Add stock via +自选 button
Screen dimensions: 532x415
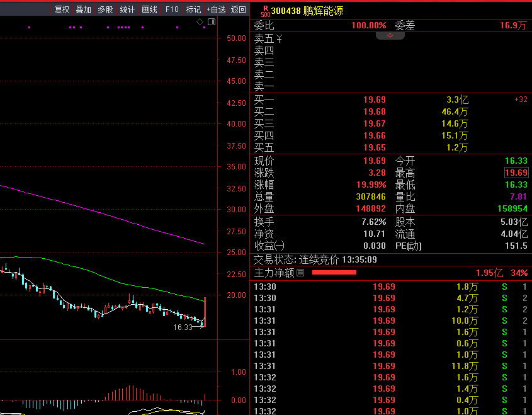point(216,9)
